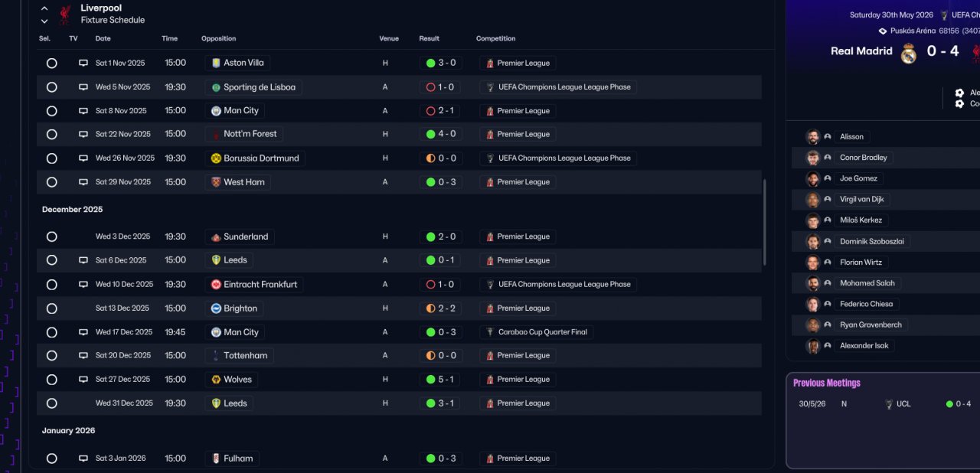This screenshot has height=473, width=980.
Task: Click Alisson's player portrait icon
Action: point(812,137)
